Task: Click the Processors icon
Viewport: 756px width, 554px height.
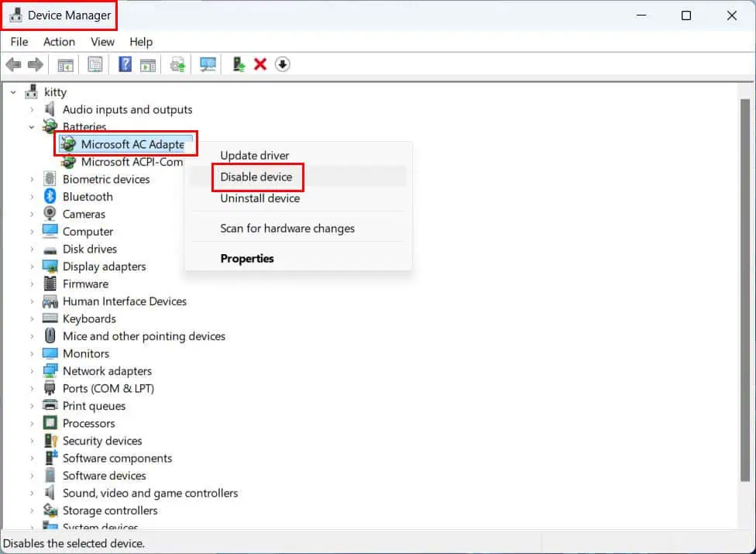Action: (50, 423)
